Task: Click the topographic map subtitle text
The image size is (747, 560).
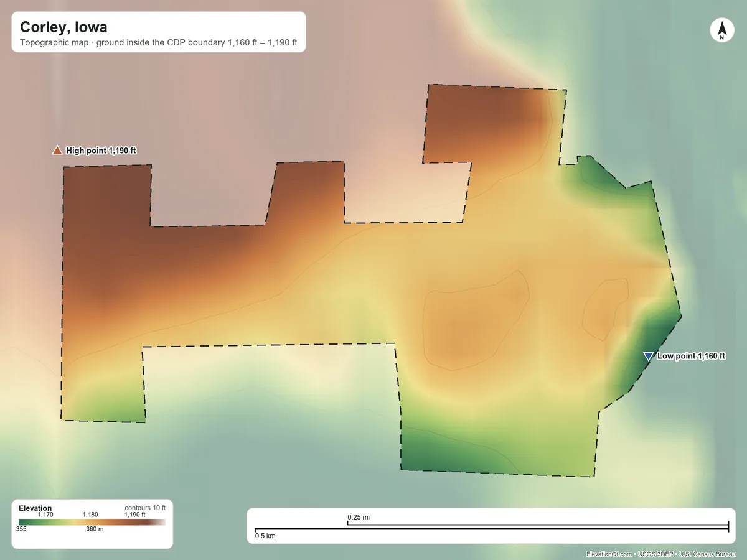Action: coord(159,44)
